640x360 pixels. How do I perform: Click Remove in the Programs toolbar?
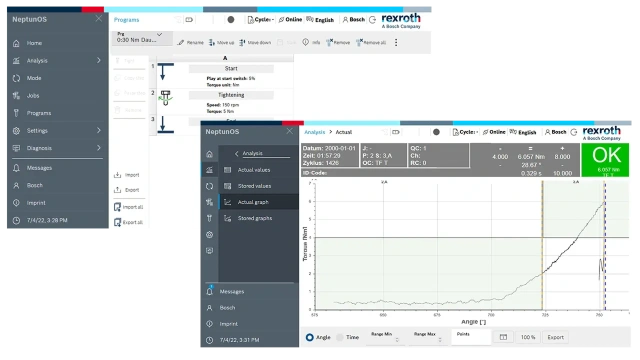[x=338, y=42]
